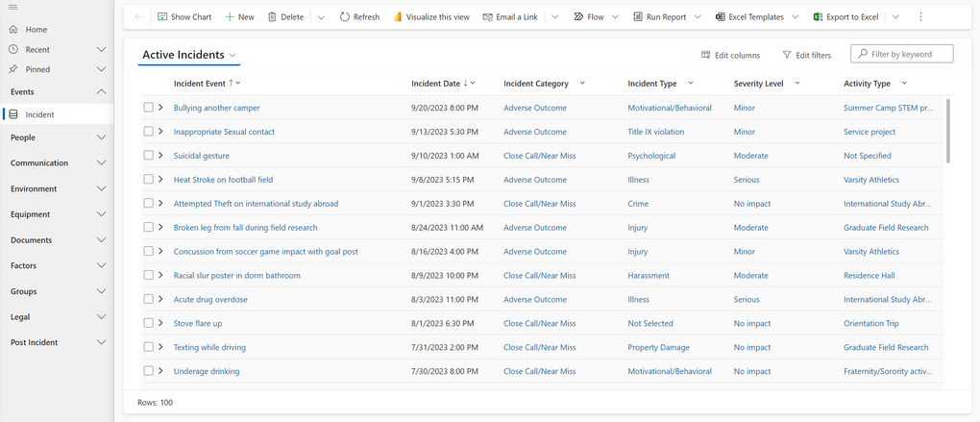
Task: Click the Export to Excel icon
Action: tap(818, 17)
